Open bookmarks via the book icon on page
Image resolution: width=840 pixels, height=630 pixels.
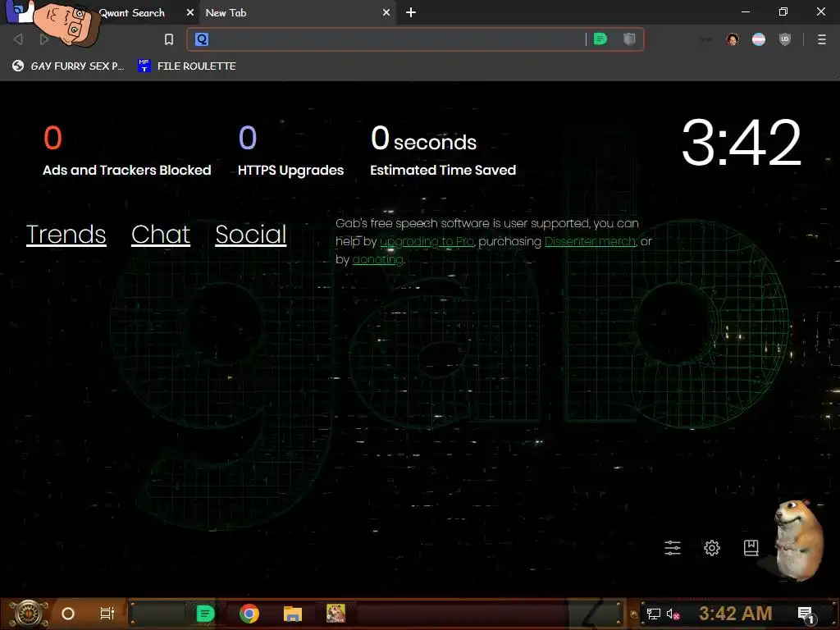751,547
